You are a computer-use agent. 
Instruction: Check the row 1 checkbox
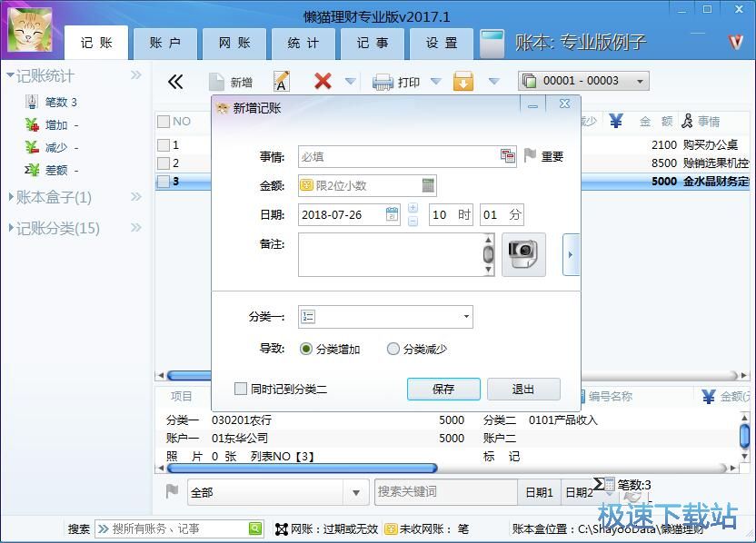click(x=164, y=144)
